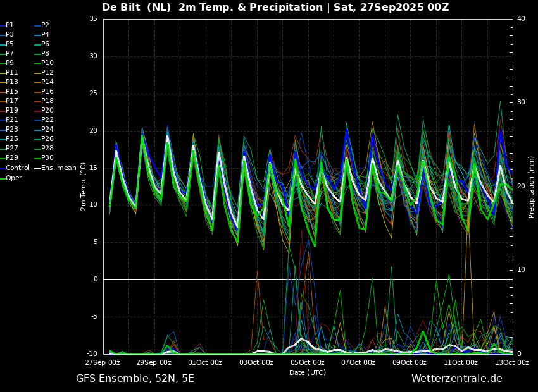Click the 05Oct 00z date label
Image resolution: width=538 pixels, height=392 pixels.
click(307, 362)
